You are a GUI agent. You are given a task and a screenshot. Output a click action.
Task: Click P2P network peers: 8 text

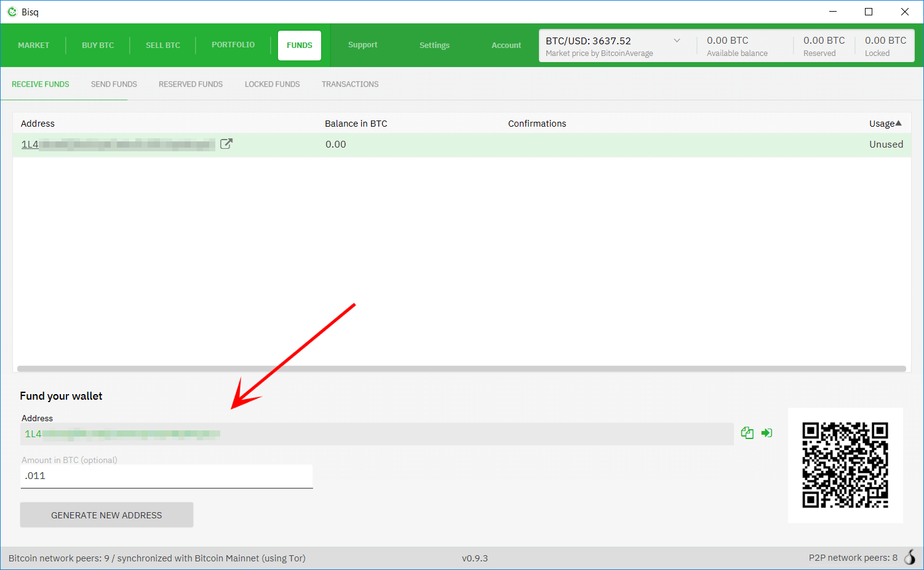point(853,558)
